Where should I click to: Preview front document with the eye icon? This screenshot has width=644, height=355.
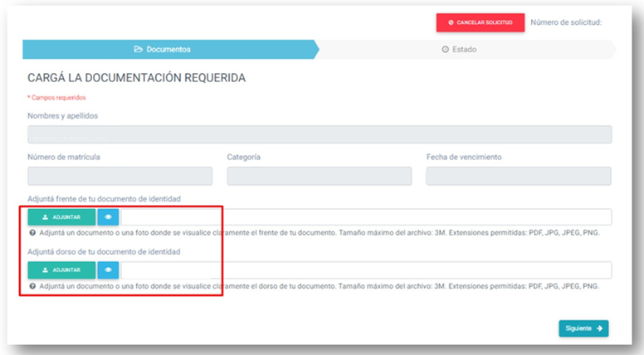108,217
